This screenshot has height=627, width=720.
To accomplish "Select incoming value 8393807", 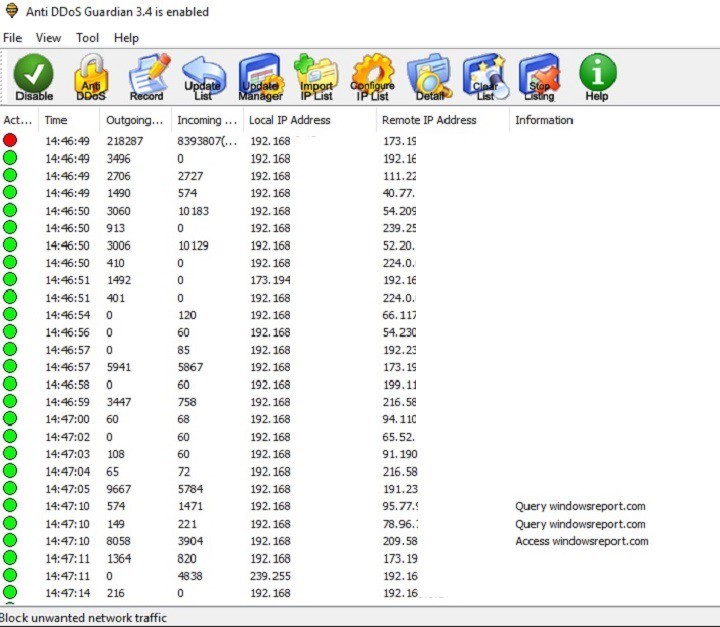I will click(207, 141).
